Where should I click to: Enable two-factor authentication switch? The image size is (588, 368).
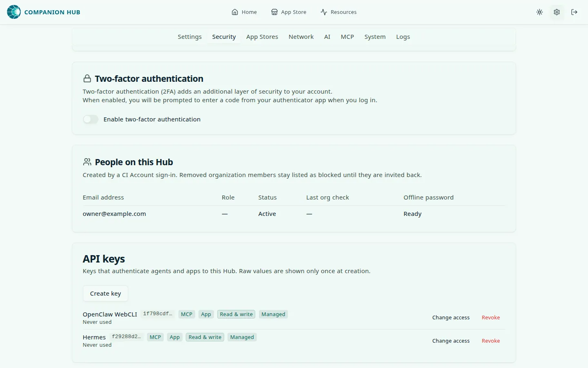(x=91, y=119)
